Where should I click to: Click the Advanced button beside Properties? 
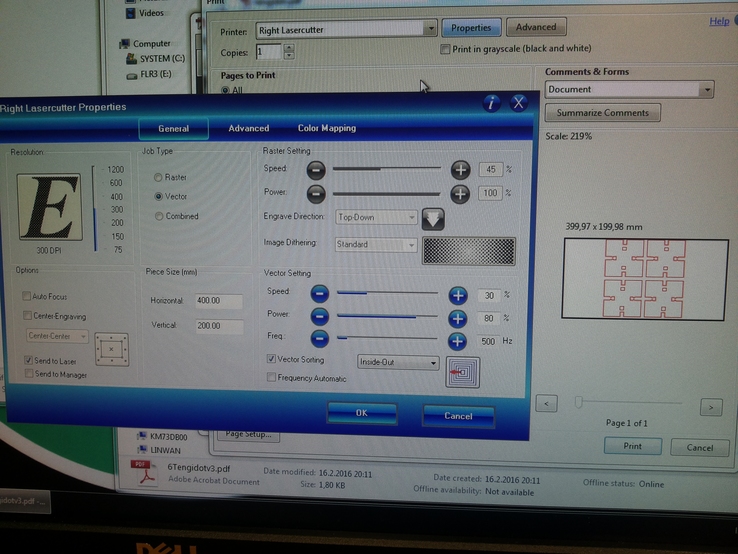(536, 27)
